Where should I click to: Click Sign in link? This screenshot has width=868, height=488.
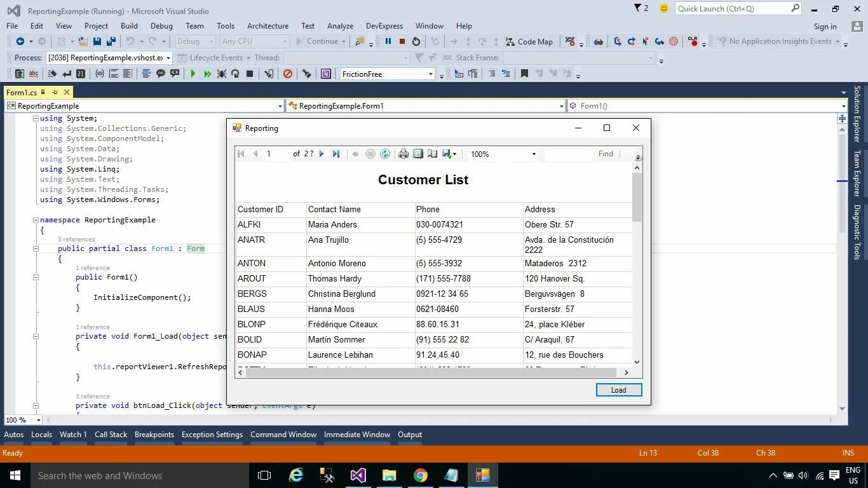[825, 26]
